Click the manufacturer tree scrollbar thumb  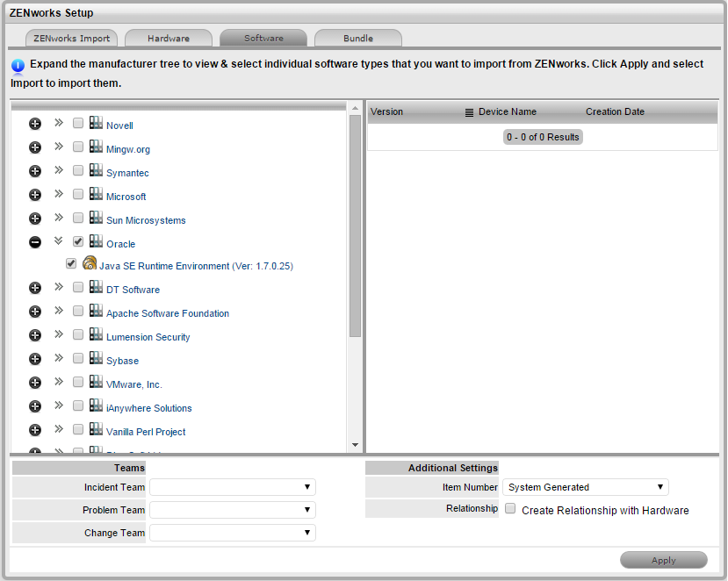click(355, 226)
